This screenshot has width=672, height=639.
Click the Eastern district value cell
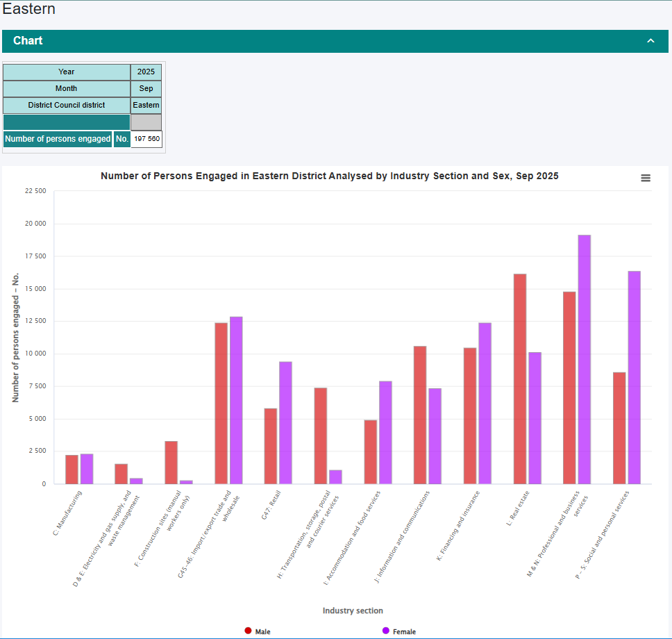146,105
